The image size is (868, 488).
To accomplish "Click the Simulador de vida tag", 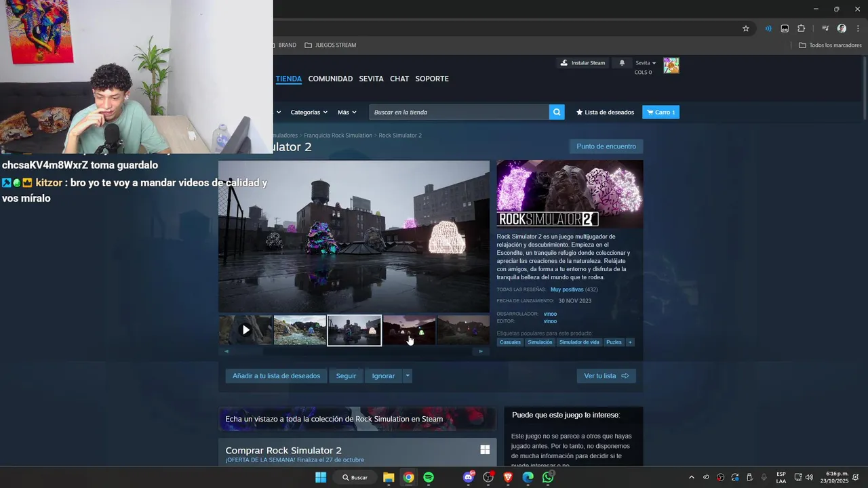I will [x=579, y=342].
